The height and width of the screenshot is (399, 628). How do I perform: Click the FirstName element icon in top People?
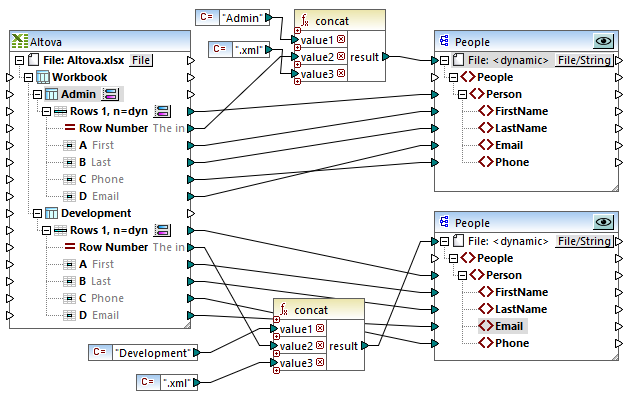[x=486, y=111]
